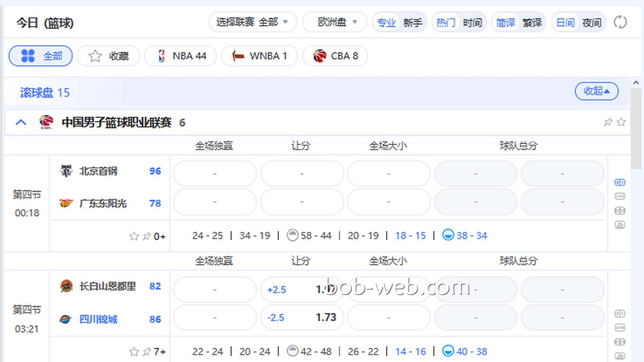The width and height of the screenshot is (644, 362).
Task: Open statistics chart icon for 北京首钢 match
Action: click(x=620, y=225)
